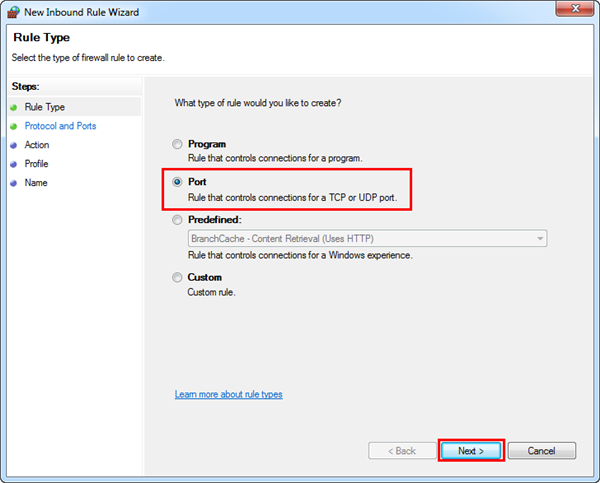The image size is (600, 483).
Task: Click the blue bullet beside Action step
Action: [x=13, y=145]
